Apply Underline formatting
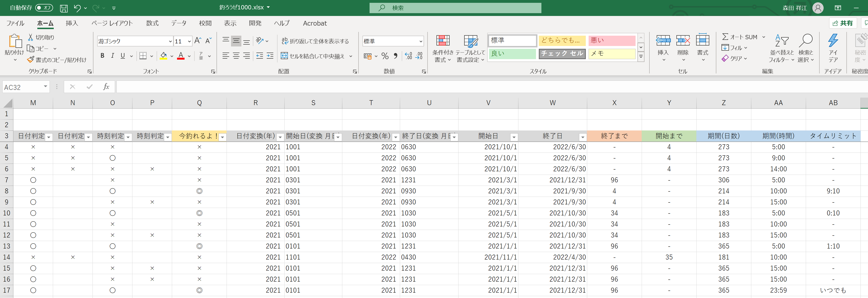868x298 pixels. (123, 56)
